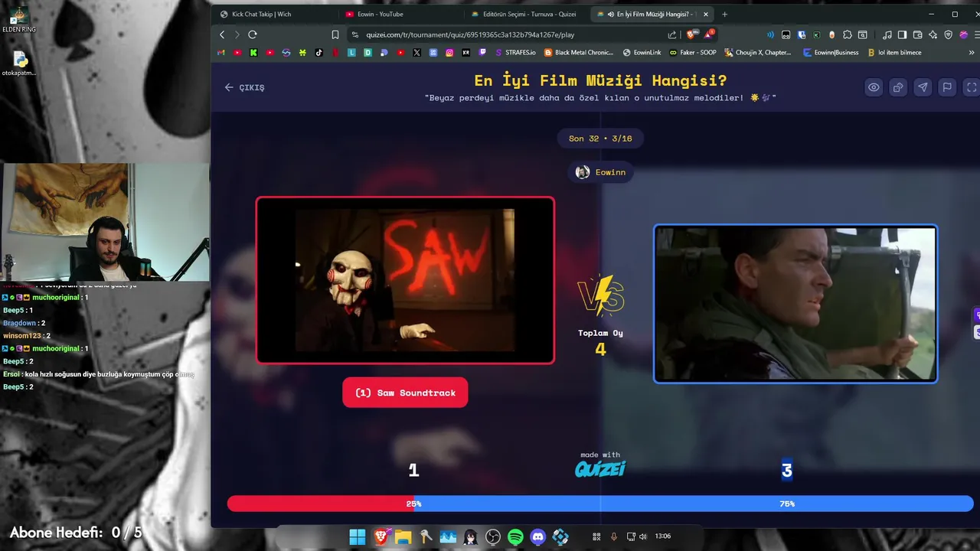The height and width of the screenshot is (551, 980).
Task: Click the copy icon in quiz header
Action: [898, 87]
